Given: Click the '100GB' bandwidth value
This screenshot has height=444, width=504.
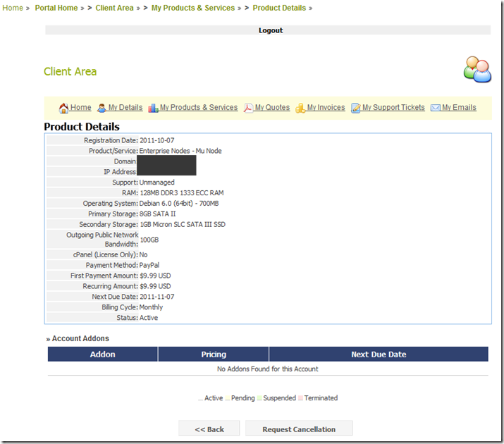Looking at the screenshot, I should click(149, 240).
